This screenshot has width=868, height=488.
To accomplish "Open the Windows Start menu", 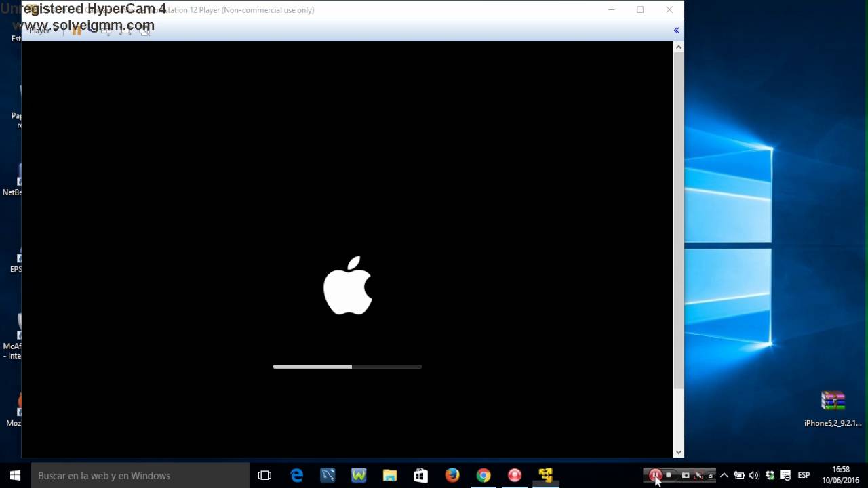I will pyautogui.click(x=15, y=476).
